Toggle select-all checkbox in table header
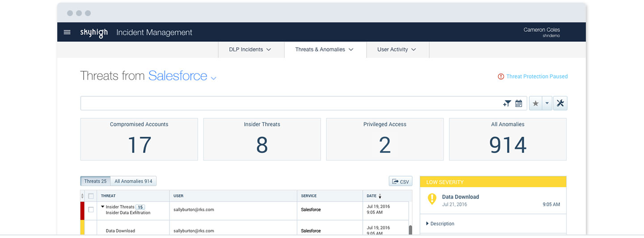 pyautogui.click(x=91, y=196)
